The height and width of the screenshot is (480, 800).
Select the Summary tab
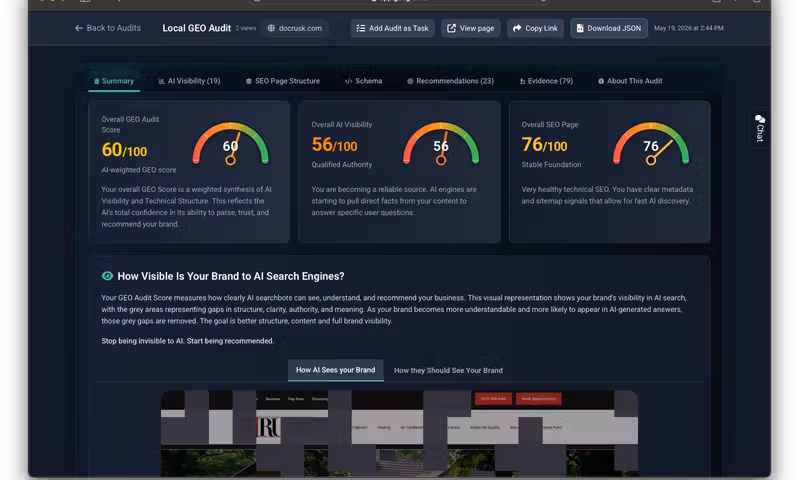coord(114,81)
